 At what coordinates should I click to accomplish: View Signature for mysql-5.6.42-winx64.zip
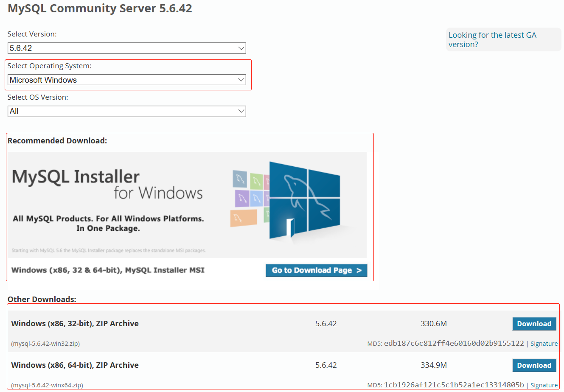pyautogui.click(x=544, y=385)
